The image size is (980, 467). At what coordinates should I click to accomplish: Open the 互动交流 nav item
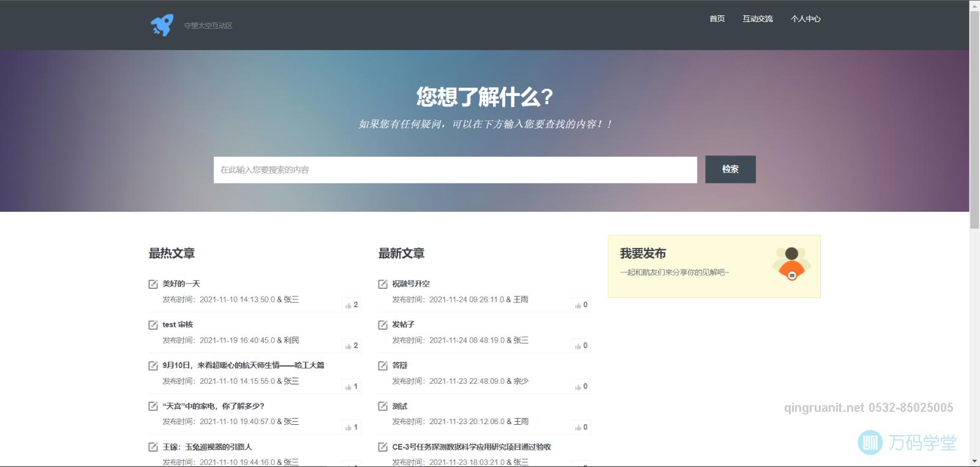[758, 19]
